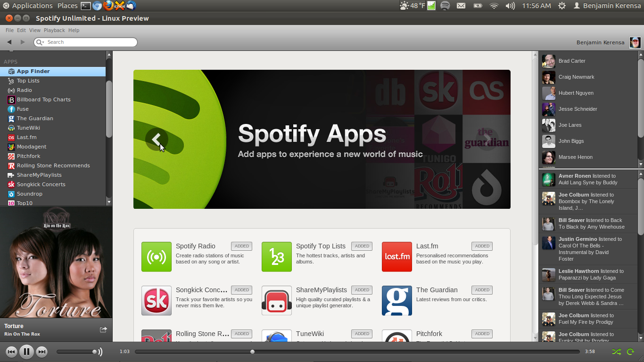644x362 pixels.
Task: Click the Spotify tray icon in system panel
Action: [x=445, y=6]
